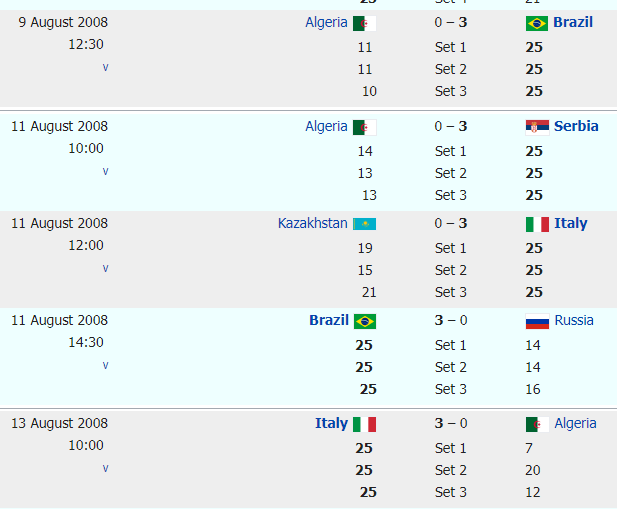Open the Italy link in the 13 August match
Image resolution: width=617 pixels, height=509 pixels.
(331, 423)
